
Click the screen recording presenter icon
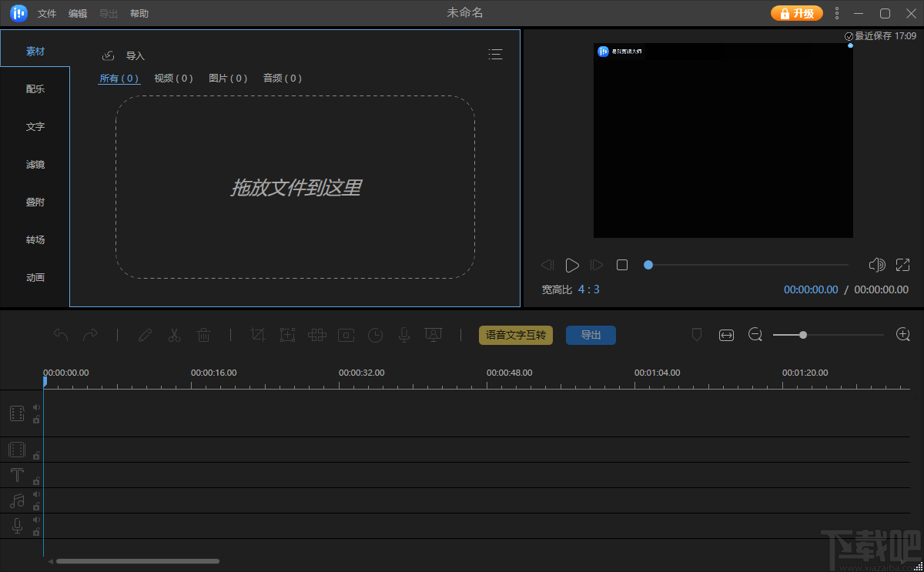[434, 335]
